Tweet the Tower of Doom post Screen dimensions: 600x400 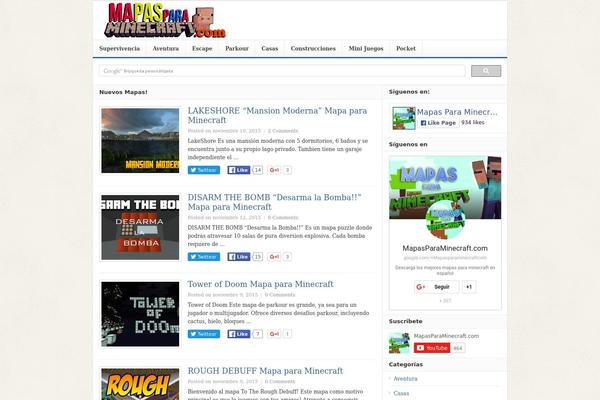(x=204, y=334)
